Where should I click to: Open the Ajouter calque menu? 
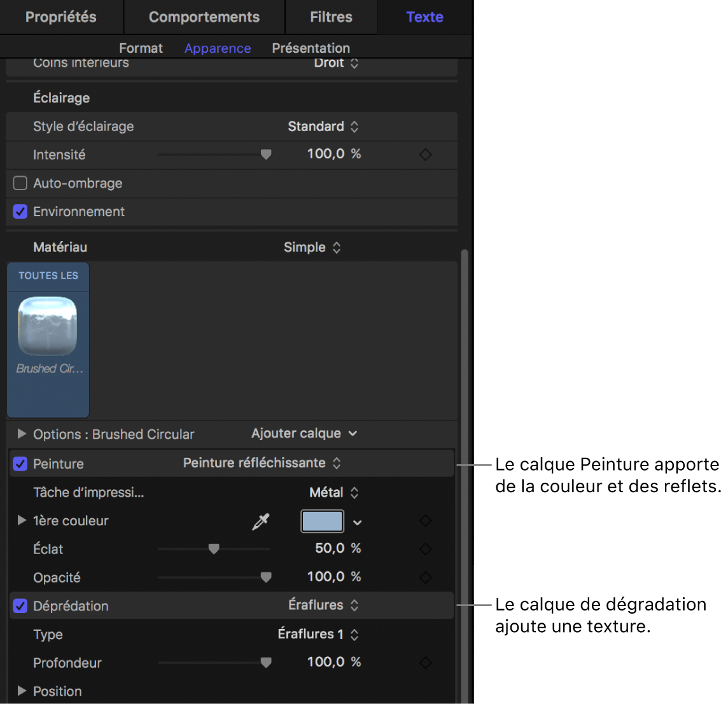304,434
